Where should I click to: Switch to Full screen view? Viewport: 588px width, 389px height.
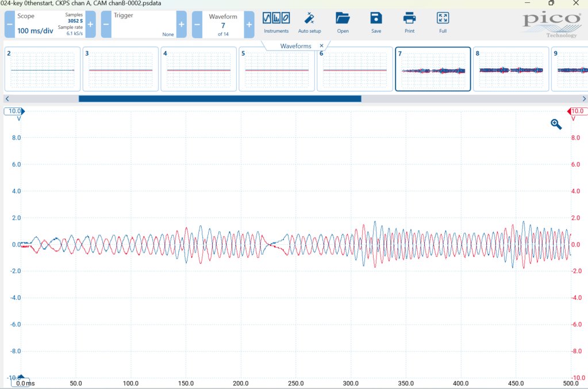tap(443, 23)
